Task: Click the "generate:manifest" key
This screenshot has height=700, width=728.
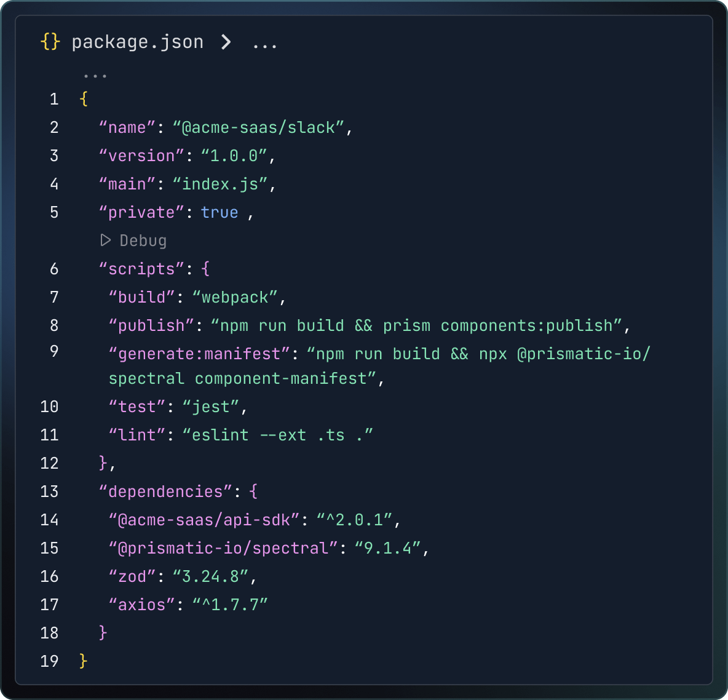Action: [199, 354]
